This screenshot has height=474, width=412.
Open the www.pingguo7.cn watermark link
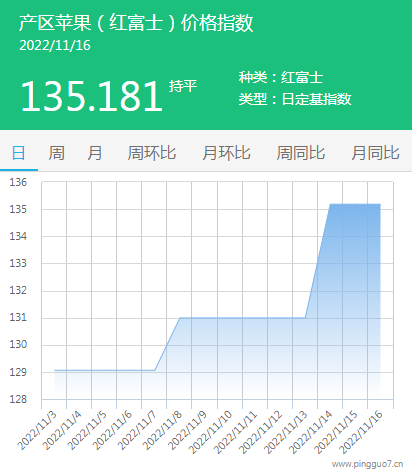367,464
